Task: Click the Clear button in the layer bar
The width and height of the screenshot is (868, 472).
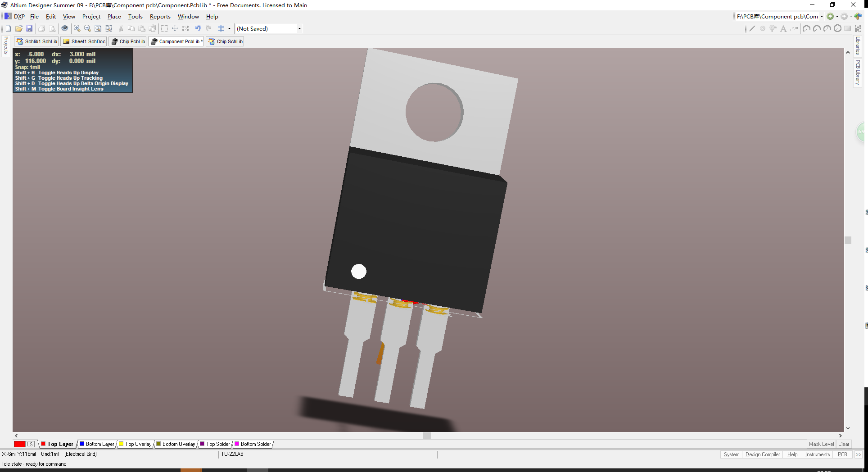Action: (x=844, y=444)
